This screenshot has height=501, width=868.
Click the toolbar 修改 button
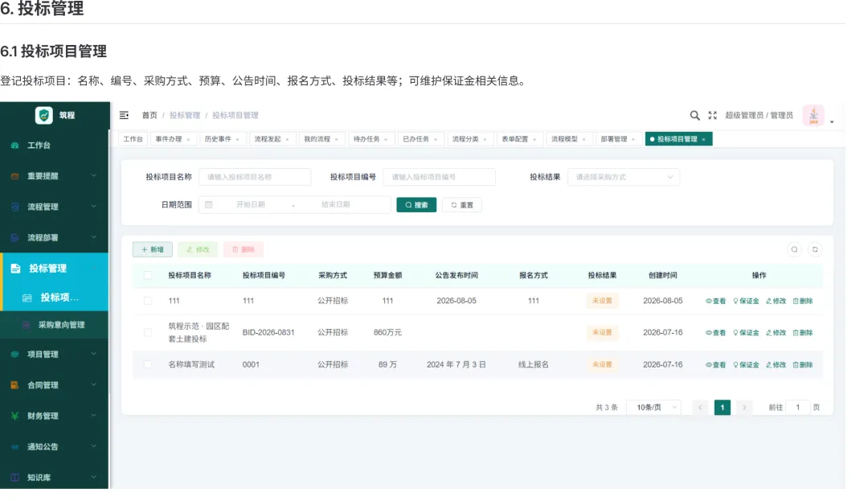(198, 249)
